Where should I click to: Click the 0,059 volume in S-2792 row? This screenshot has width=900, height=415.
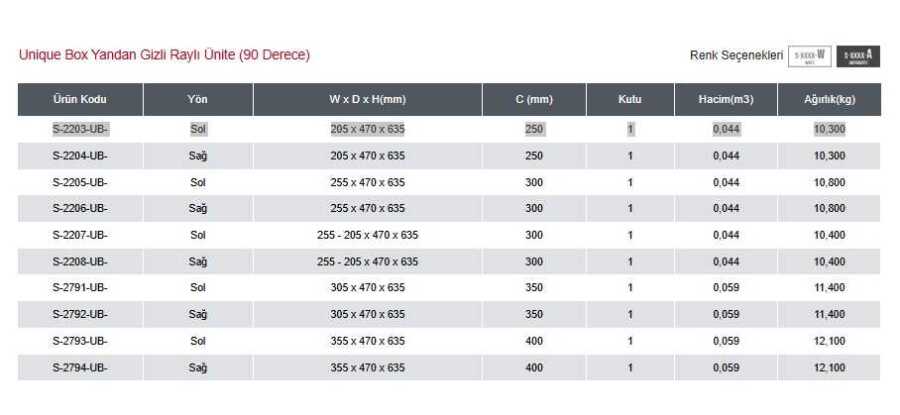pos(726,315)
